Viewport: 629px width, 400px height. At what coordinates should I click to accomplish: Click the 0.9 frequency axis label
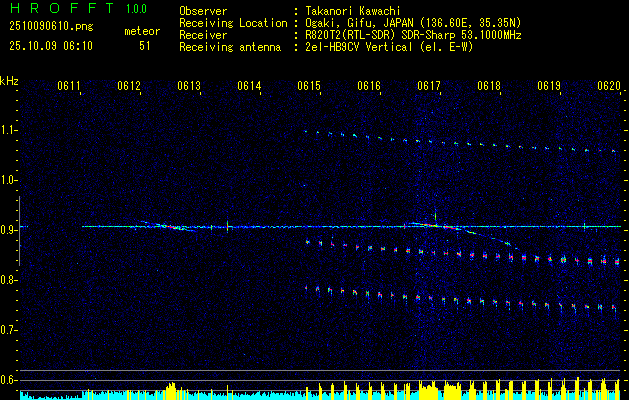point(7,230)
